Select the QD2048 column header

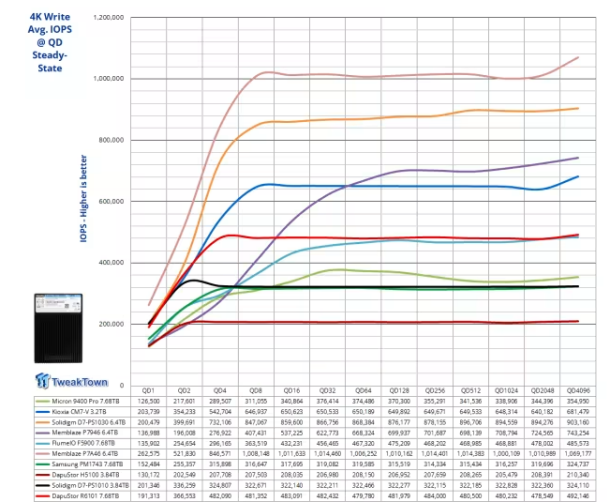tap(542, 391)
